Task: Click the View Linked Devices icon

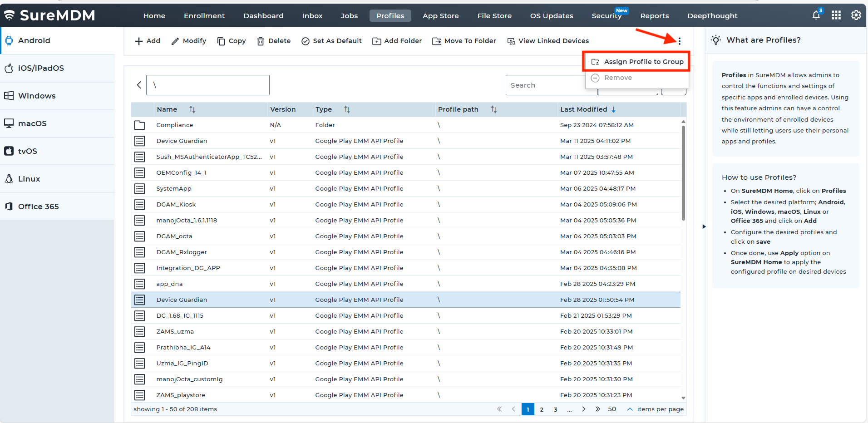Action: click(511, 41)
